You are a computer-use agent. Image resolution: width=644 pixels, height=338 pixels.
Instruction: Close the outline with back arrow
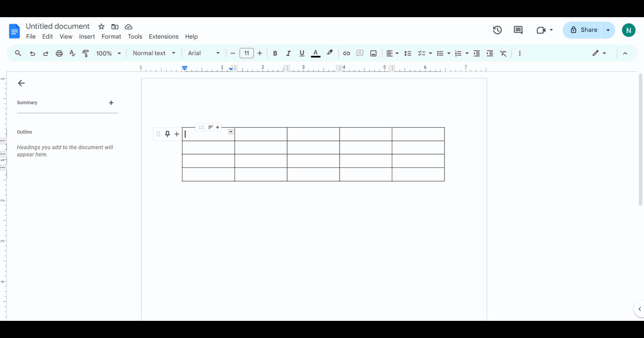pyautogui.click(x=21, y=83)
